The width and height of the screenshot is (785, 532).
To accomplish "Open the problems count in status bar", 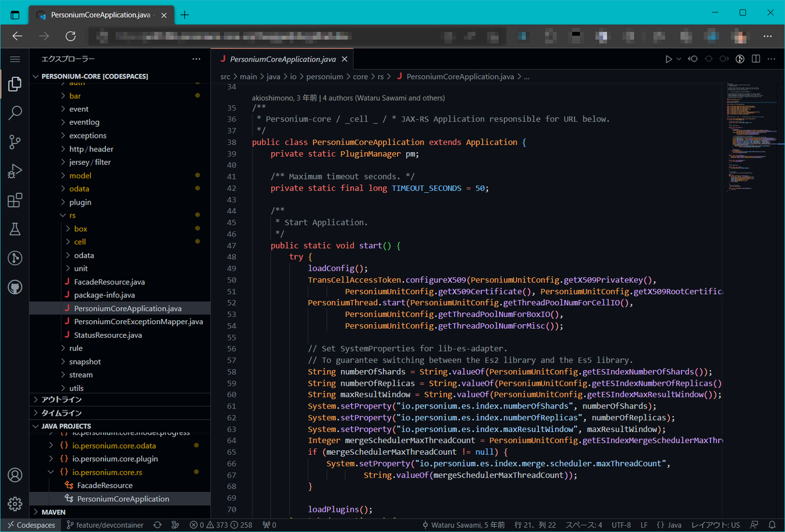I will coord(220,525).
